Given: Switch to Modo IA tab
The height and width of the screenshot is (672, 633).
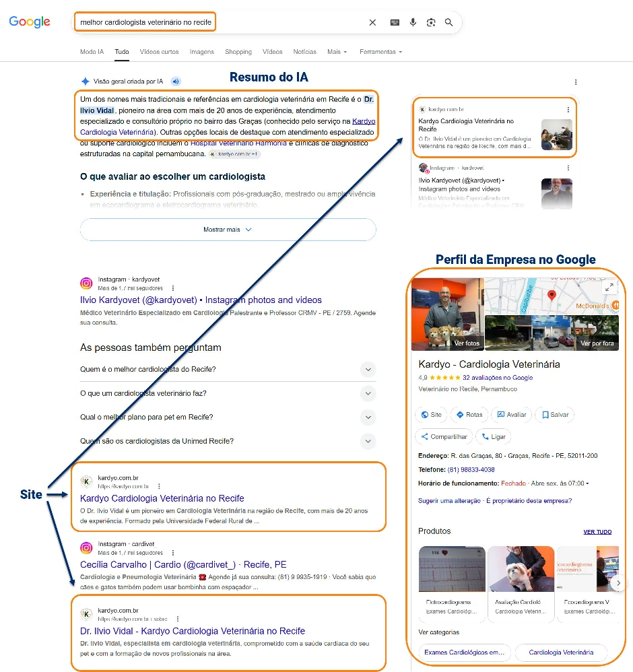Looking at the screenshot, I should tap(92, 52).
